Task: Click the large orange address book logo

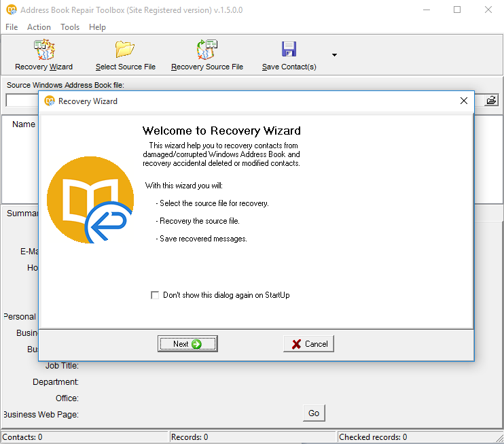Action: click(90, 200)
